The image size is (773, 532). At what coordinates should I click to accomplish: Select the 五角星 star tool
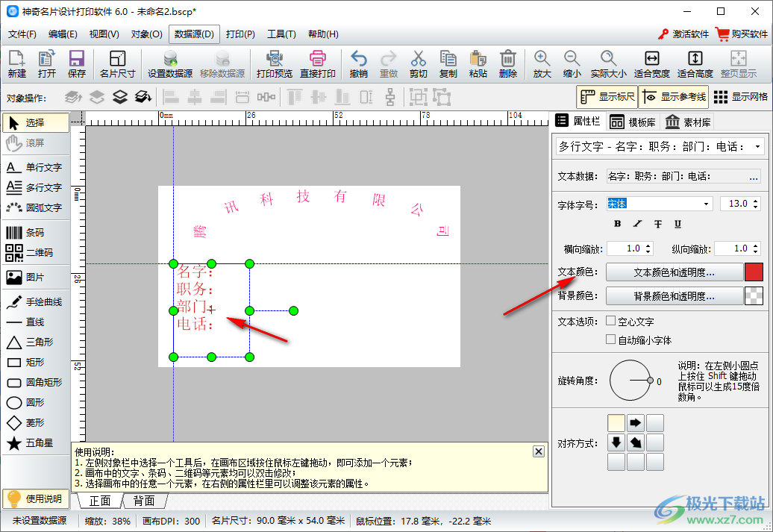click(36, 442)
